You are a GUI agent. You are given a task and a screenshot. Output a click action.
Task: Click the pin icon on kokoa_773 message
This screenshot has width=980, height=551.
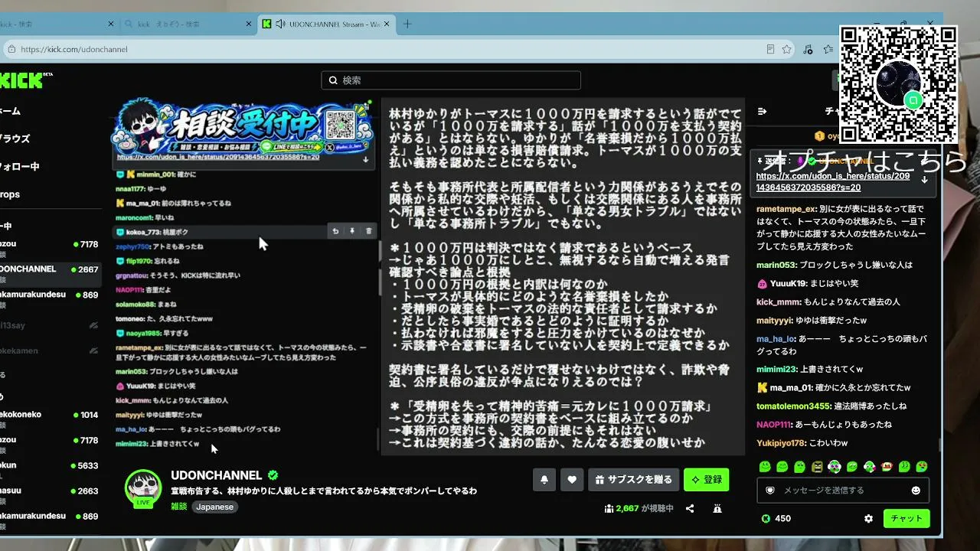352,231
